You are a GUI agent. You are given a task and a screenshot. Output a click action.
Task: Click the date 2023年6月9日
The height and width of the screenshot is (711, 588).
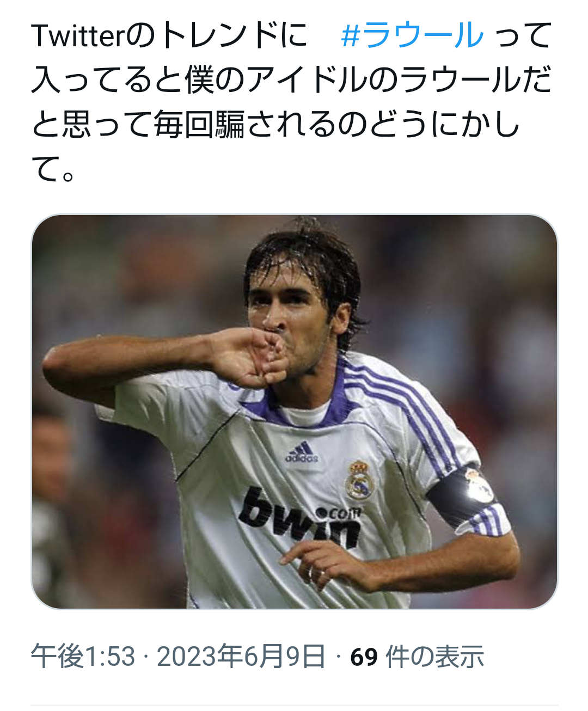pyautogui.click(x=241, y=656)
